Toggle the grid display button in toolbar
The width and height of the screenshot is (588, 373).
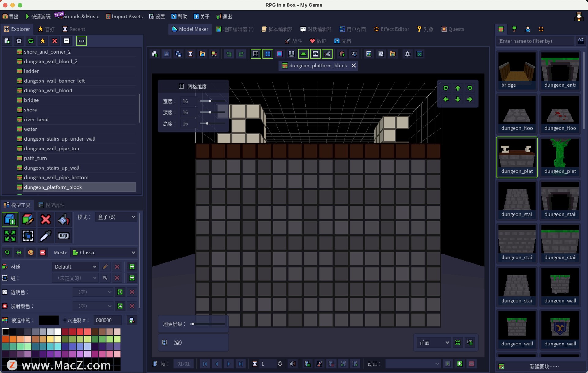click(256, 54)
